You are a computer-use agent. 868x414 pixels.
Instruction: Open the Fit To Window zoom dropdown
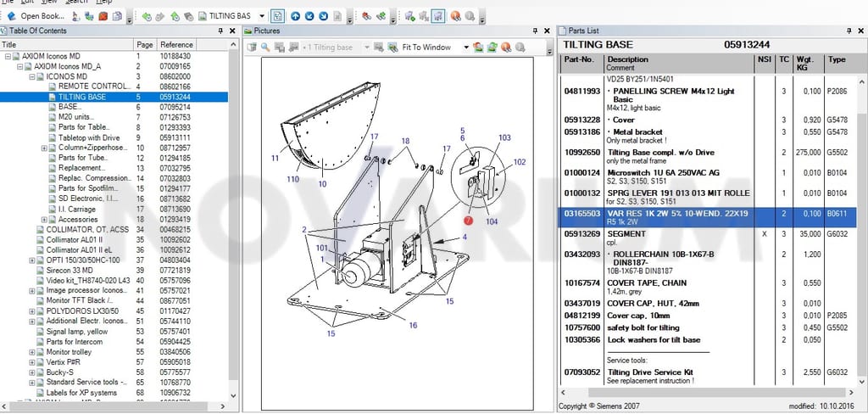(466, 48)
